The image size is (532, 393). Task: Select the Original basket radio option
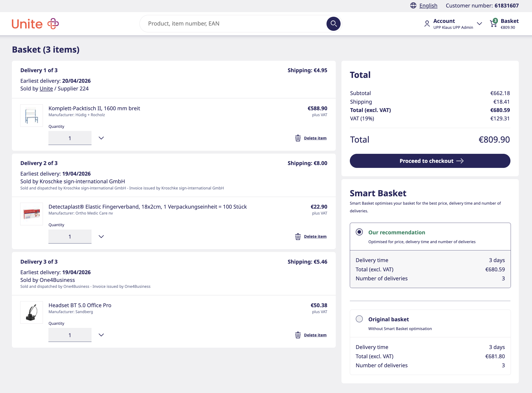click(x=359, y=319)
